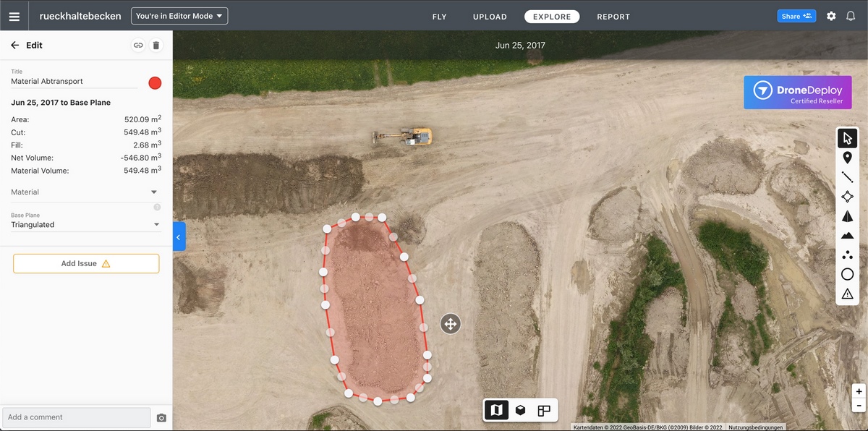This screenshot has width=868, height=431.
Task: Click the Add Issue button
Action: point(86,264)
